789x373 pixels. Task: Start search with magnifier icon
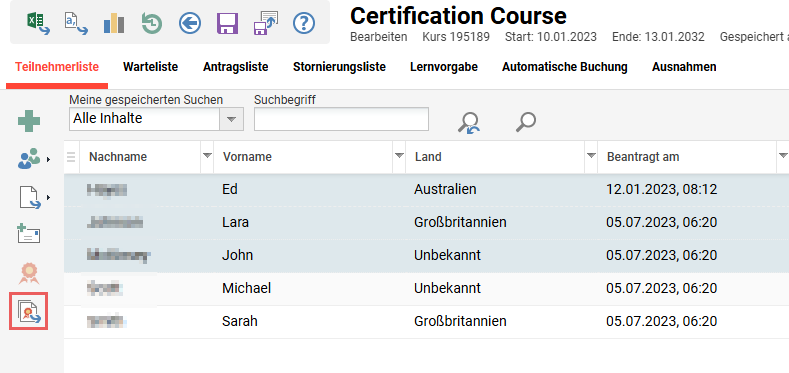526,122
